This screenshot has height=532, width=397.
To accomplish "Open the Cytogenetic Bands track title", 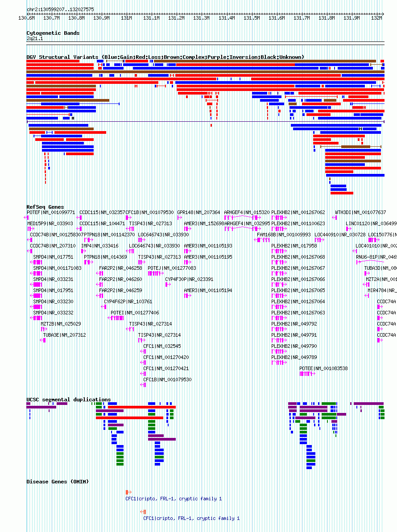I will tap(53, 33).
